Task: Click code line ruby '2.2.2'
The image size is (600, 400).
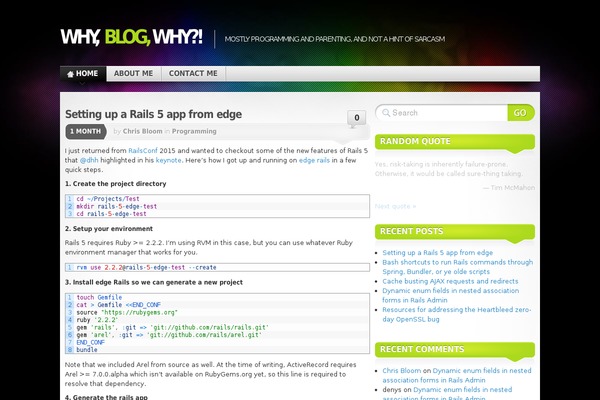Action: click(97, 320)
